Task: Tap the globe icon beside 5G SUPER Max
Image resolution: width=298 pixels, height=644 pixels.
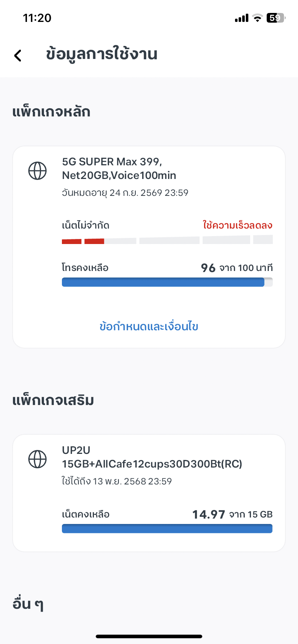Action: coord(37,171)
